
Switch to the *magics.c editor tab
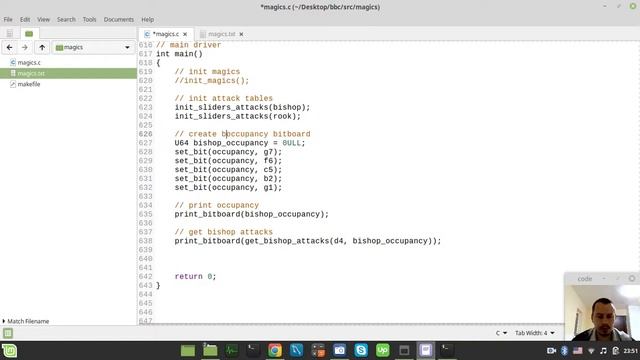click(x=165, y=34)
